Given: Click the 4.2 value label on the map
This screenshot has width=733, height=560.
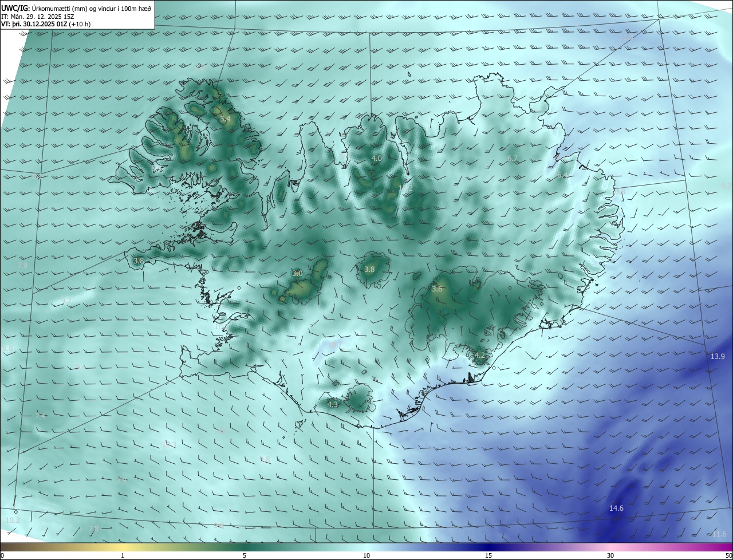Looking at the screenshot, I should [480, 355].
